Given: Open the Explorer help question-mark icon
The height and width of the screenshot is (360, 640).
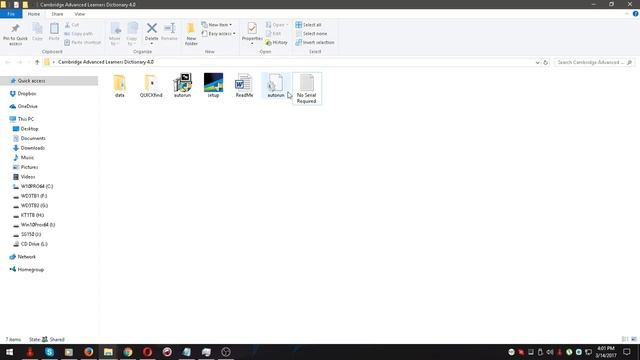Looking at the screenshot, I should pyautogui.click(x=636, y=14).
